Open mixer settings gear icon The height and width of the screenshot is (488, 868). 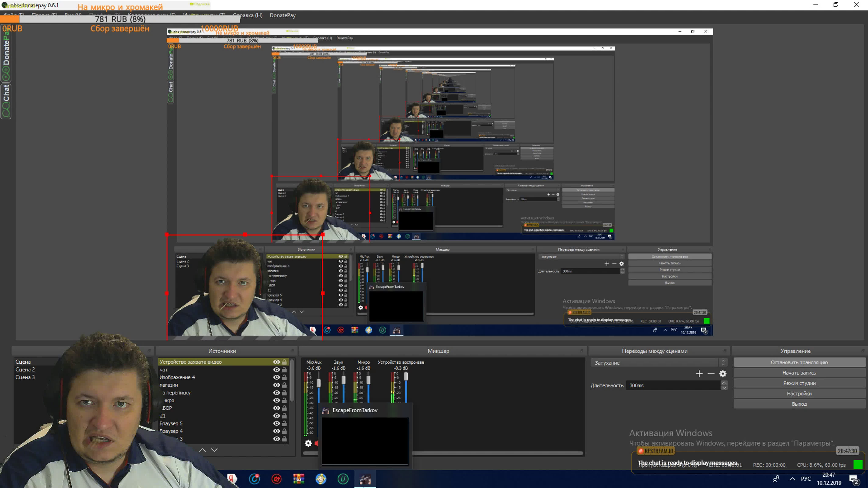pyautogui.click(x=308, y=443)
